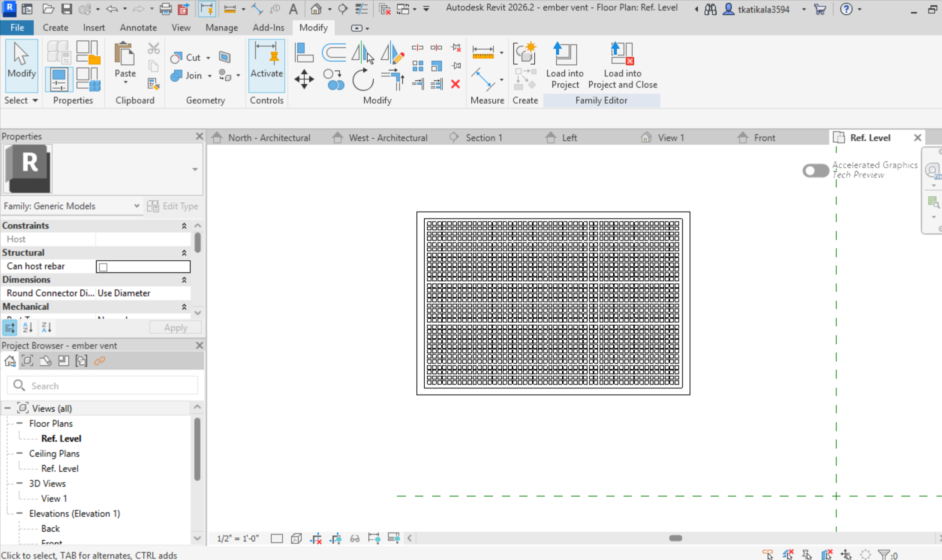Click the Text tool in quick access toolbar
942x560 pixels.
293,8
